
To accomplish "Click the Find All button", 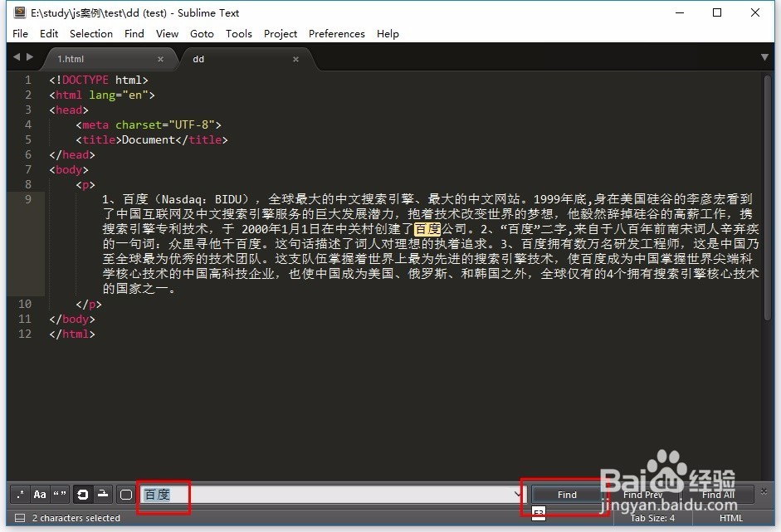I will click(x=718, y=495).
